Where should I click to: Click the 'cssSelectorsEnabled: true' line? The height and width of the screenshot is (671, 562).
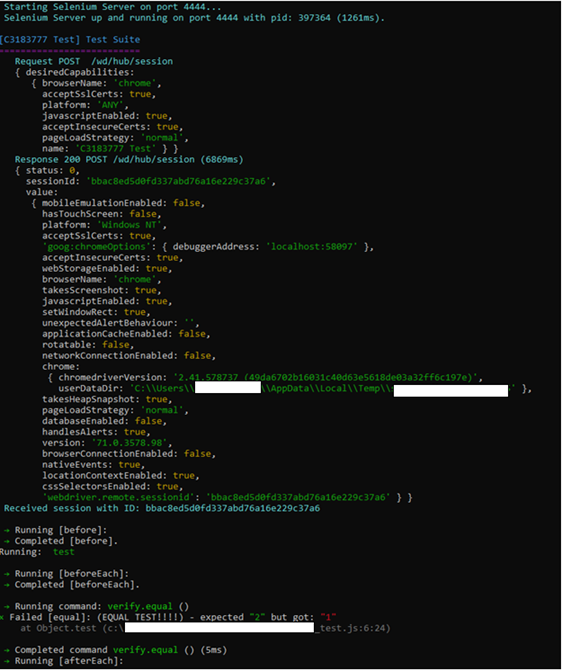113,487
